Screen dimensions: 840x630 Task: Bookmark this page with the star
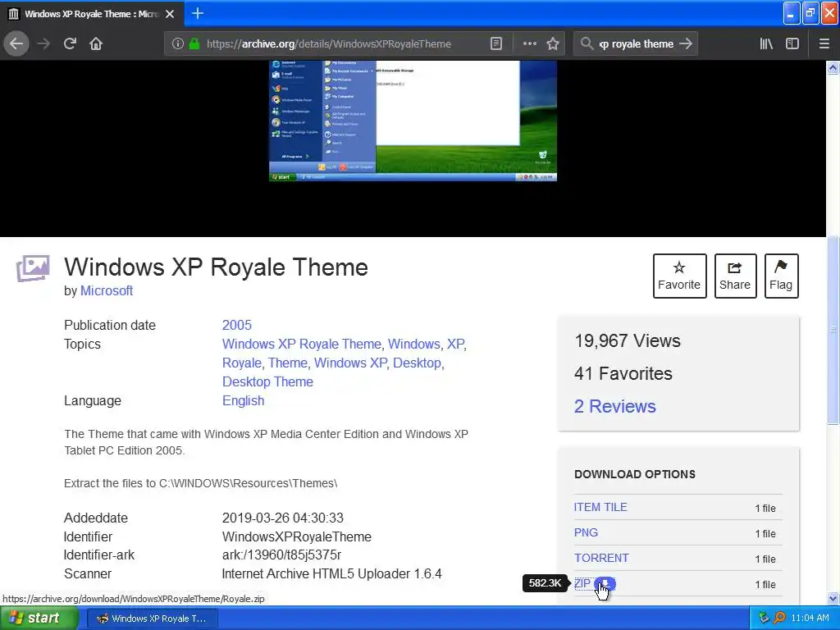click(x=553, y=44)
